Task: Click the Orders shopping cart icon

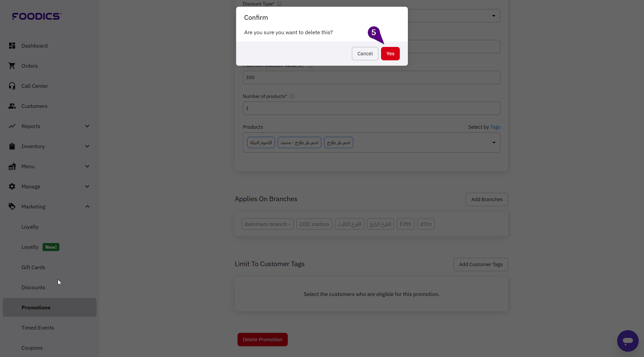Action: pyautogui.click(x=12, y=66)
